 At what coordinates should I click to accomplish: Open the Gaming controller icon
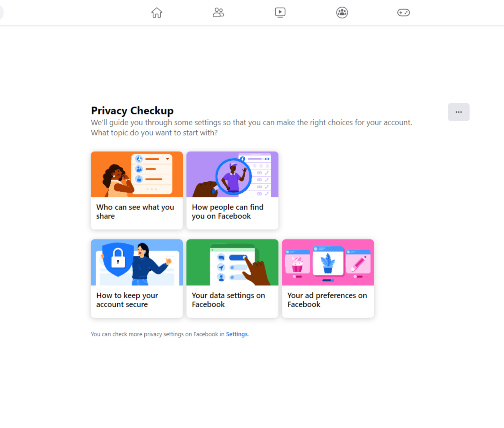tap(403, 12)
